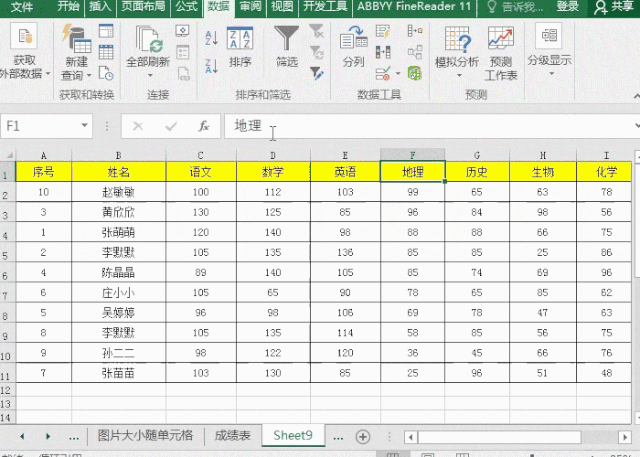This screenshot has height=457, width=640.
Task: Click the 登录 (Sign in) link
Action: 567,7
